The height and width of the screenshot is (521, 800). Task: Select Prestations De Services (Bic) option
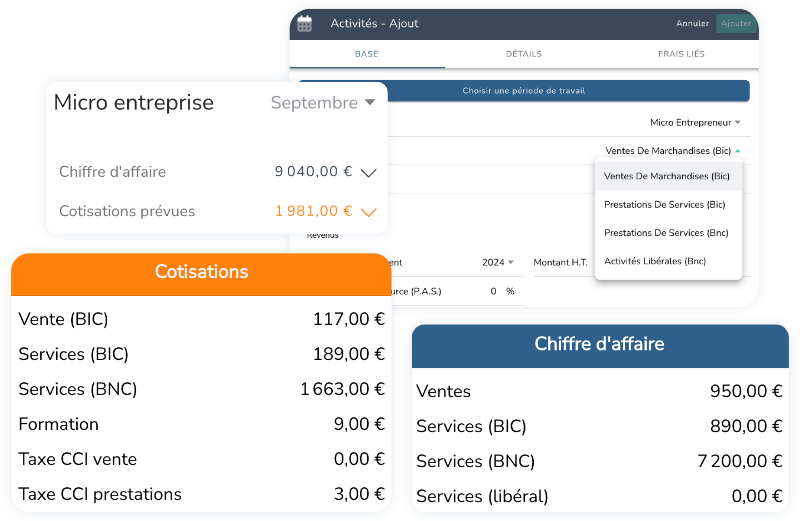(668, 205)
